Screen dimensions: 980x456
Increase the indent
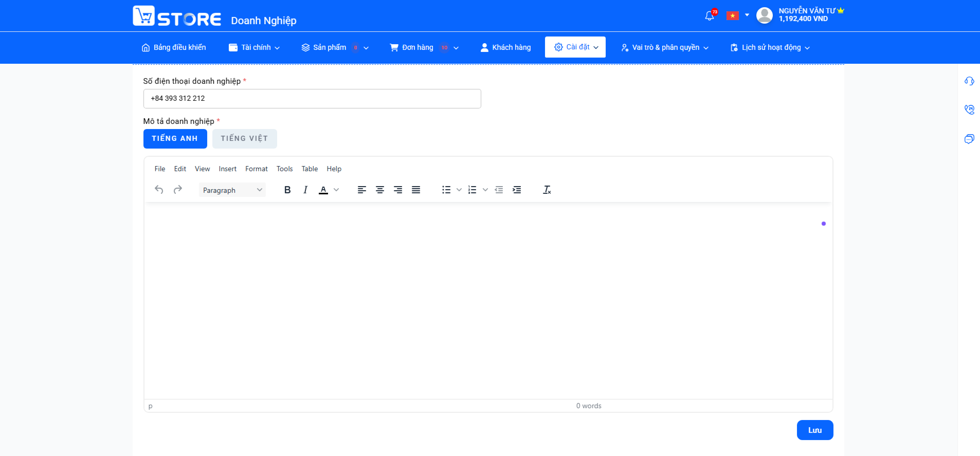coord(517,189)
